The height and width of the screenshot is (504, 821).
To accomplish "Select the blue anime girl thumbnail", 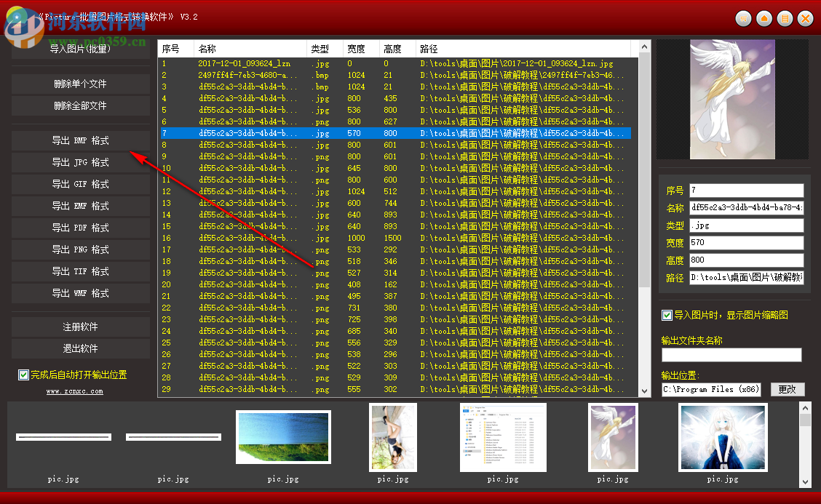I will pos(723,438).
